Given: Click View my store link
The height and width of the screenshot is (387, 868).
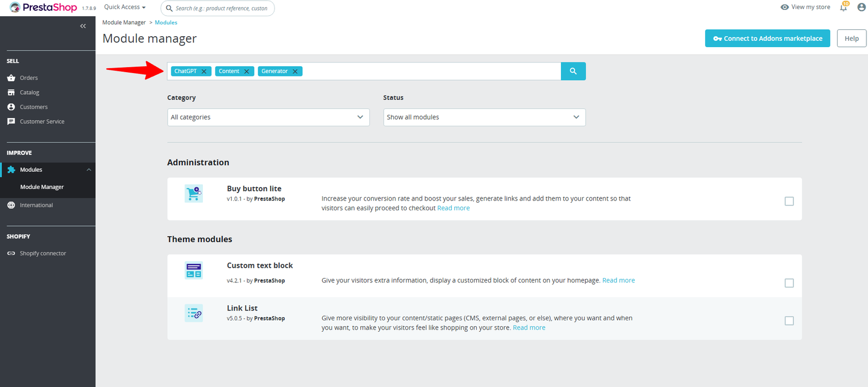Looking at the screenshot, I should pyautogui.click(x=810, y=7).
